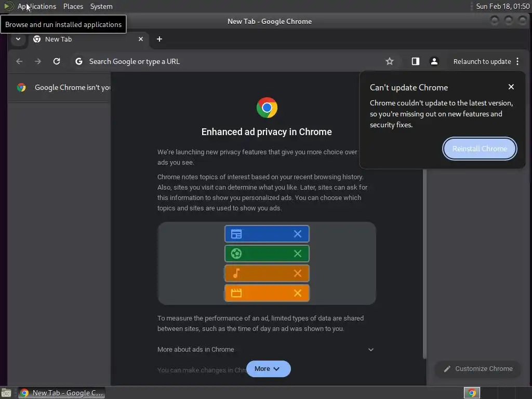Click Relaunch to update
The width and height of the screenshot is (532, 399).
[x=482, y=61]
